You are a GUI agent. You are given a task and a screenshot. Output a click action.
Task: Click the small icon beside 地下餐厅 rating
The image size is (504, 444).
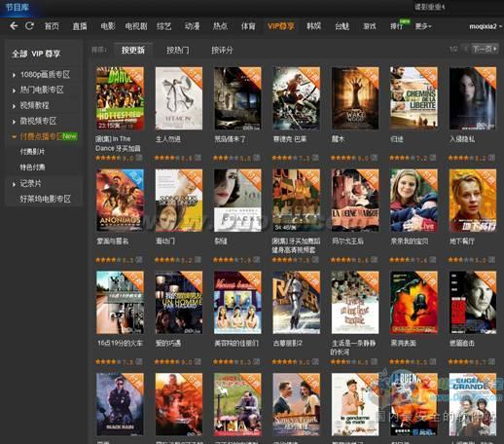click(x=491, y=260)
